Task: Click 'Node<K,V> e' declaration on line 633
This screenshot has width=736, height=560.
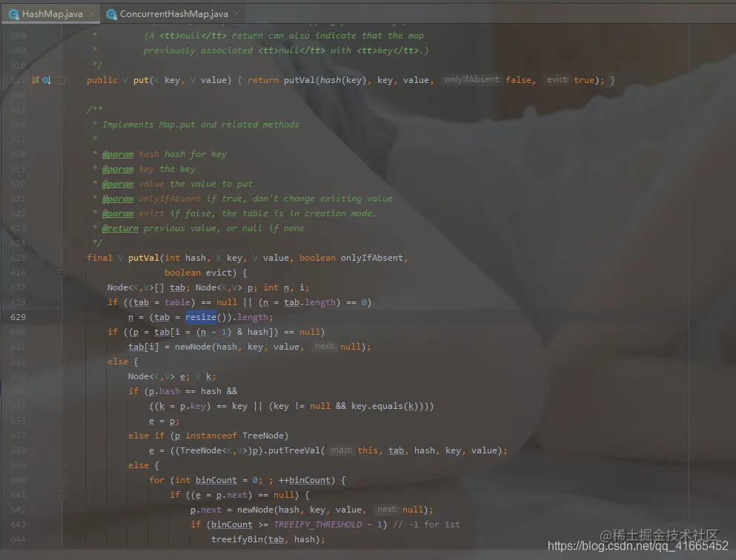Action: [x=158, y=376]
